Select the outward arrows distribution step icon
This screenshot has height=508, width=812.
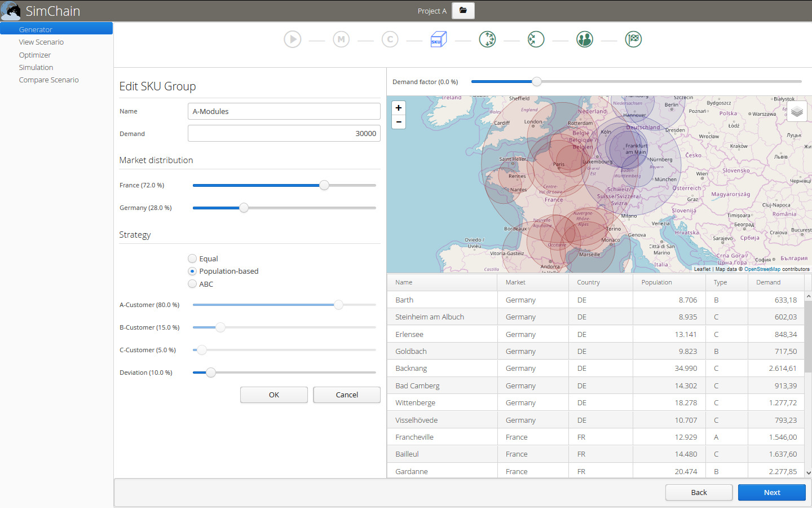(x=487, y=40)
